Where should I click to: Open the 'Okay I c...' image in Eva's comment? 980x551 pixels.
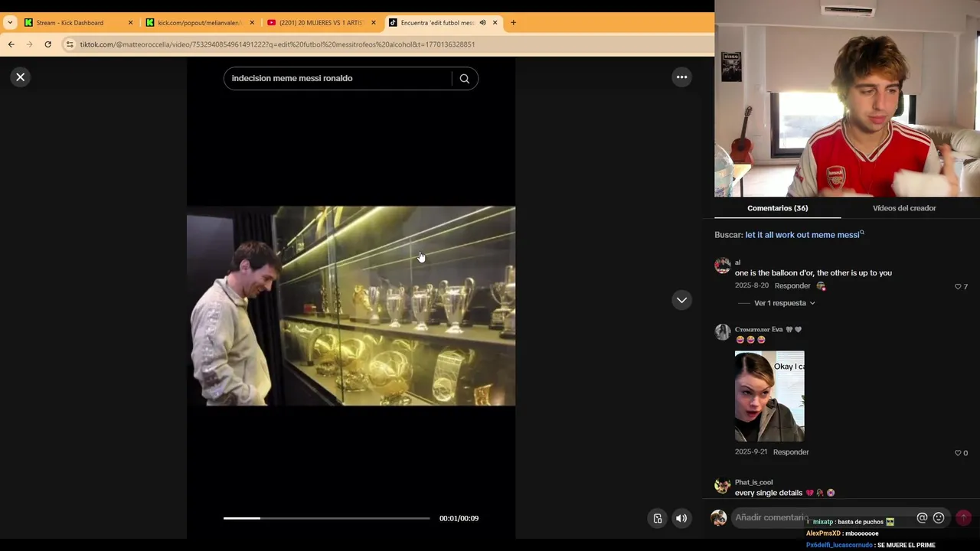point(769,396)
